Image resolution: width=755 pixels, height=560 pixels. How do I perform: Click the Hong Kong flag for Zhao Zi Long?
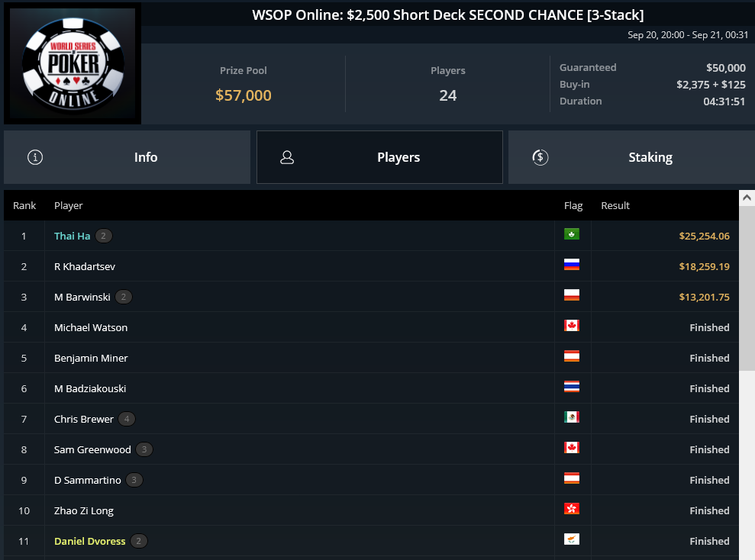point(572,509)
